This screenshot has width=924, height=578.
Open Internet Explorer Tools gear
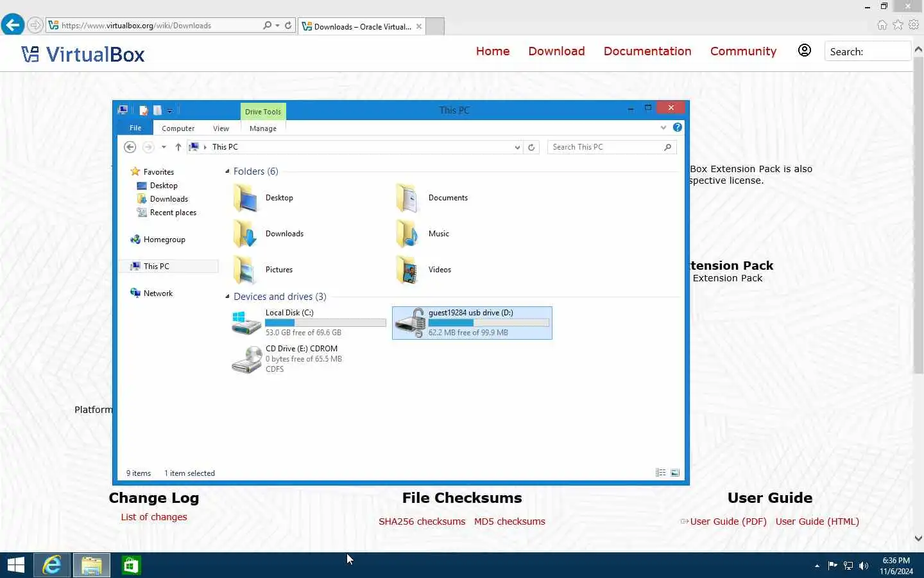coord(914,25)
